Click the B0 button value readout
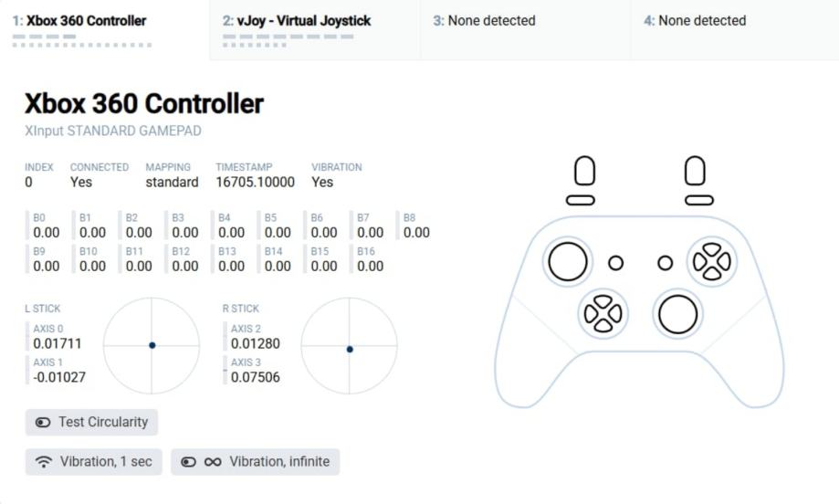This screenshot has height=504, width=839. (46, 233)
